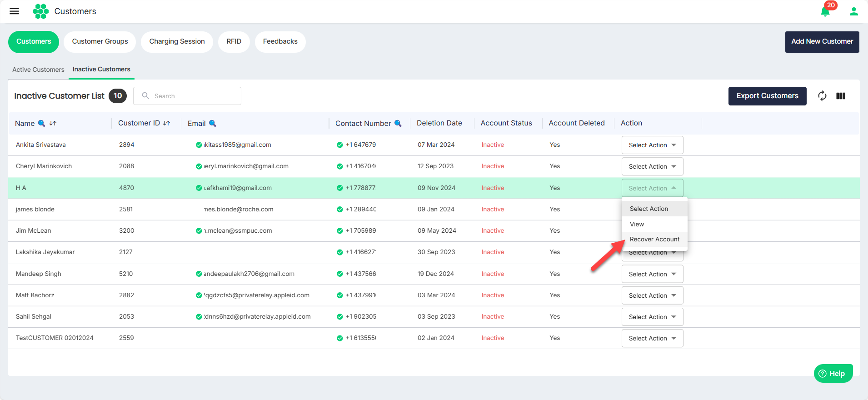
Task: Open the Charging Session section
Action: (x=177, y=41)
